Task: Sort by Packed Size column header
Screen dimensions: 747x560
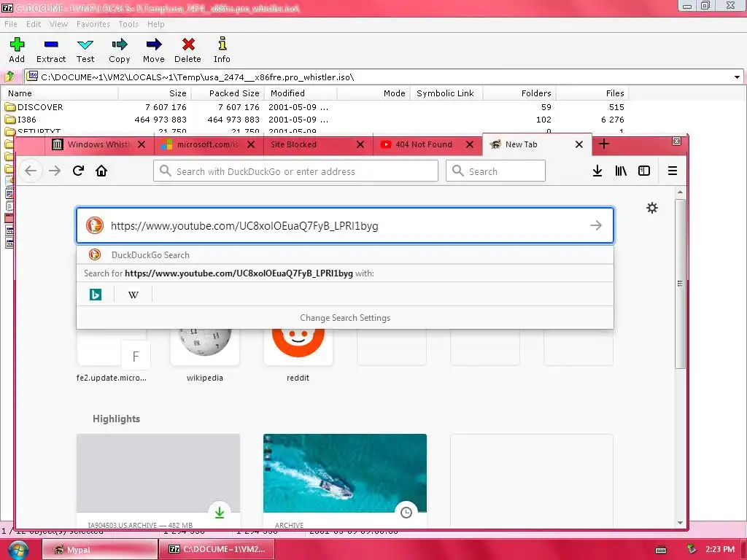Action: [x=228, y=93]
